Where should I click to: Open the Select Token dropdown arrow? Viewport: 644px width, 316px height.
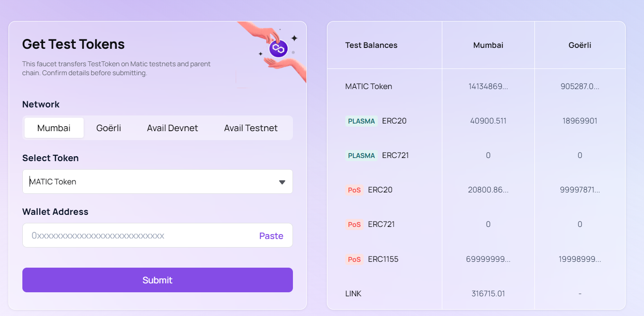282,182
